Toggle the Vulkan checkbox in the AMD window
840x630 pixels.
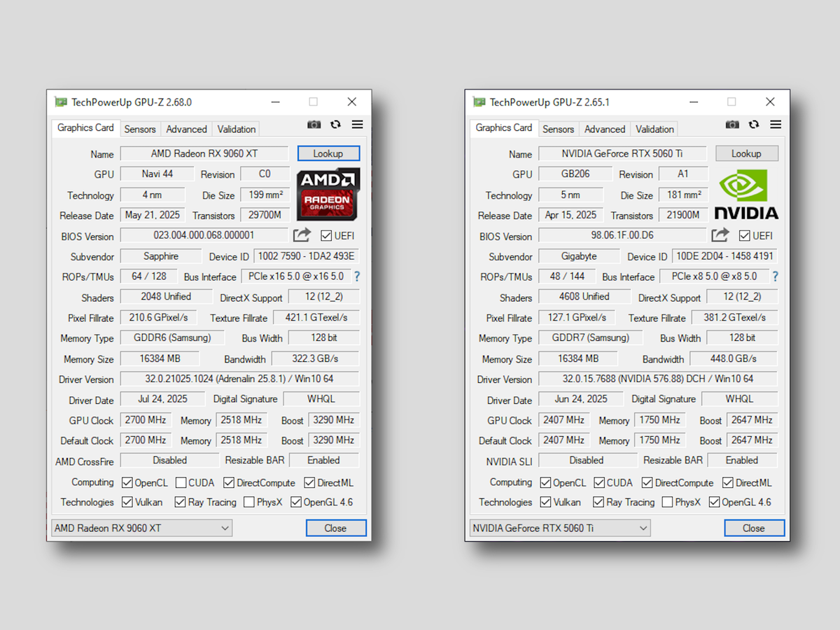(x=127, y=503)
